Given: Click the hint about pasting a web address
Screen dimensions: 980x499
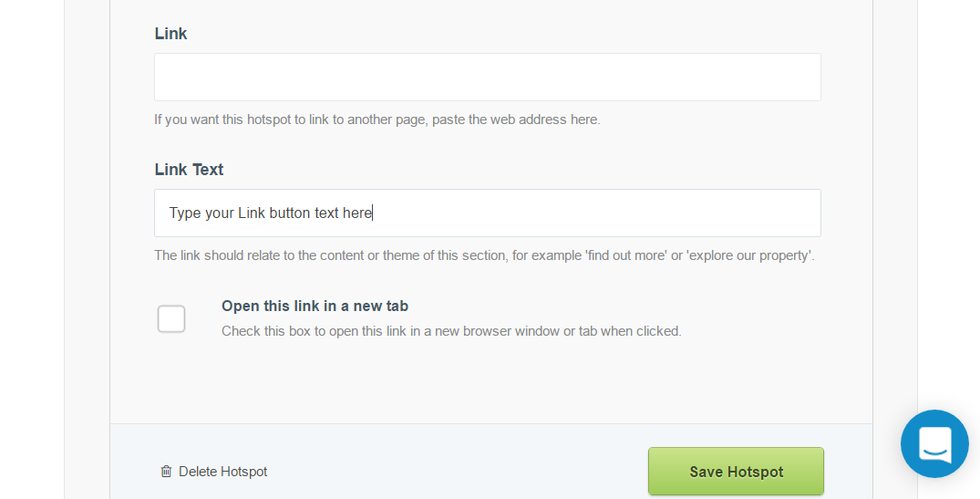Looking at the screenshot, I should 377,120.
